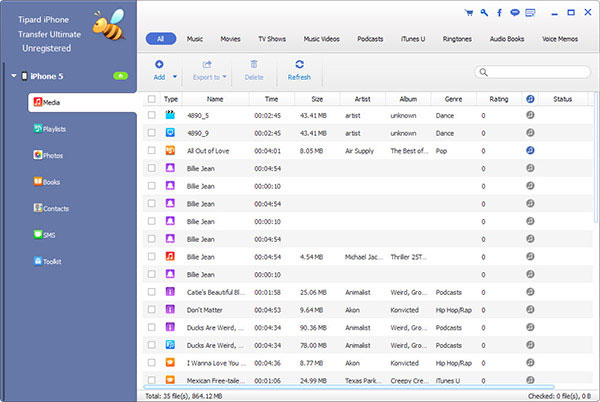Click the podcast type icon for Don't Matter

(170, 309)
